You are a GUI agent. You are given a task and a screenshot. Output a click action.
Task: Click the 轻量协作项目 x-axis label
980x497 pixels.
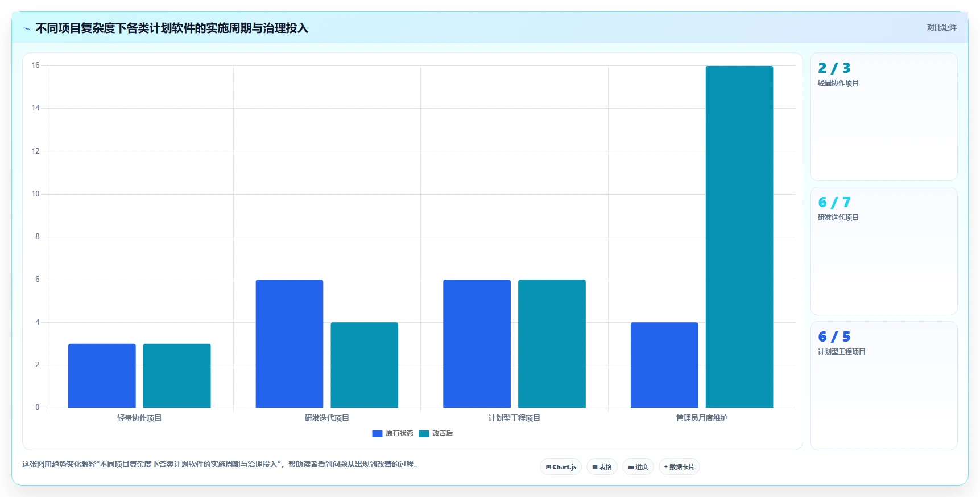pos(139,418)
